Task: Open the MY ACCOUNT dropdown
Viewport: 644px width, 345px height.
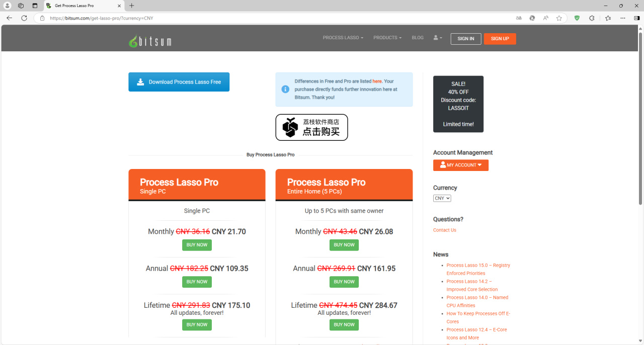Action: tap(461, 165)
